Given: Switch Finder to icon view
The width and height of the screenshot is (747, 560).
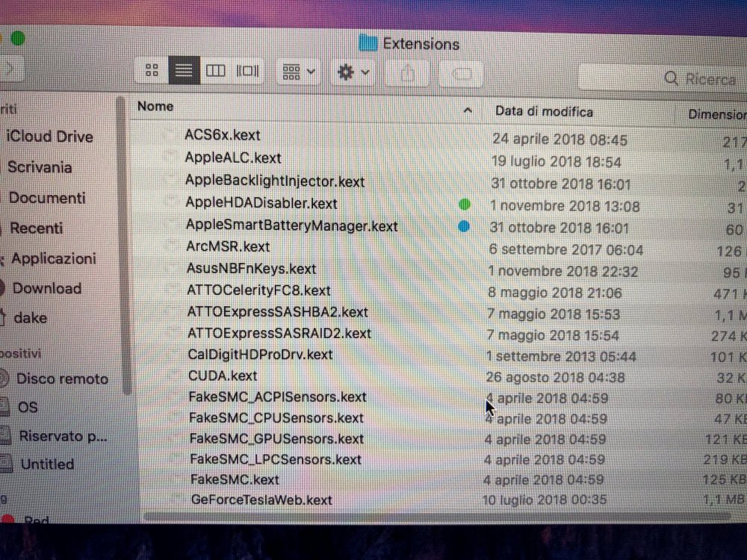Looking at the screenshot, I should point(152,70).
